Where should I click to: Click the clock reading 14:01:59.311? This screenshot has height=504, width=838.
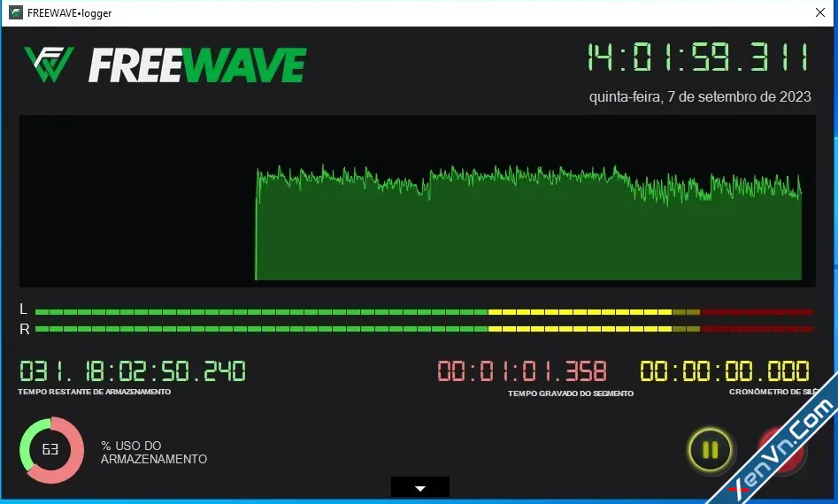pyautogui.click(x=698, y=57)
